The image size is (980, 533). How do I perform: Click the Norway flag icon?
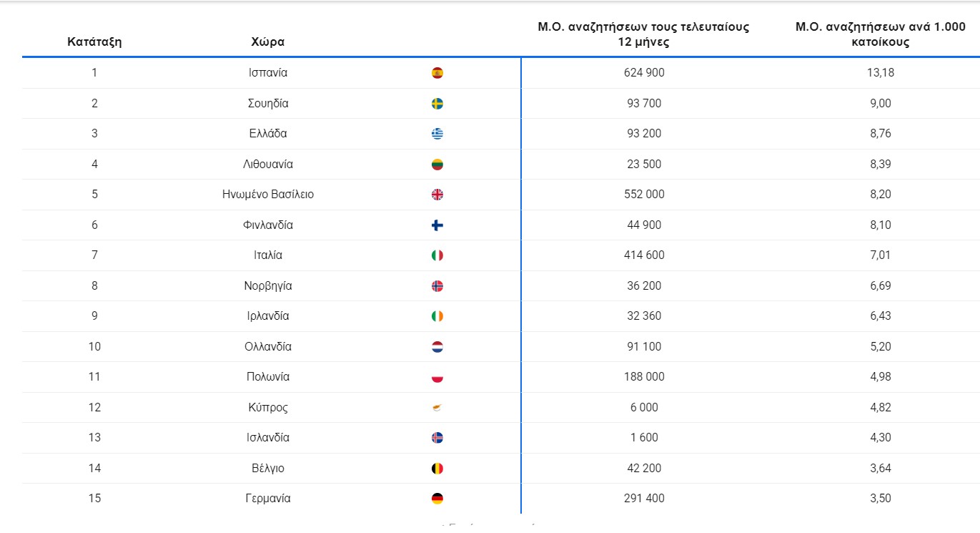[x=437, y=286]
